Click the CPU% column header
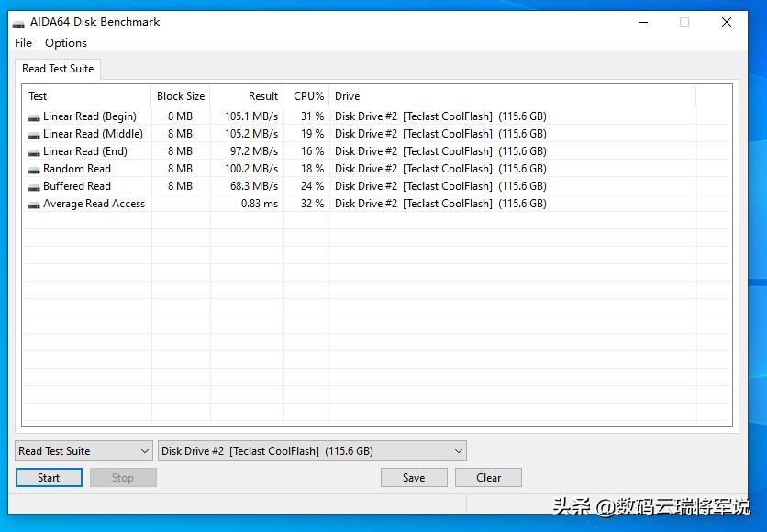767x532 pixels. pos(307,96)
